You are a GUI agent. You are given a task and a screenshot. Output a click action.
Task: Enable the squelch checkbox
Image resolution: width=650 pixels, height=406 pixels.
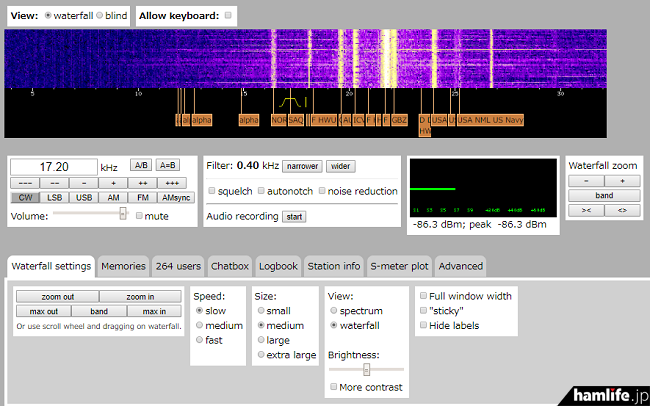[x=212, y=191]
